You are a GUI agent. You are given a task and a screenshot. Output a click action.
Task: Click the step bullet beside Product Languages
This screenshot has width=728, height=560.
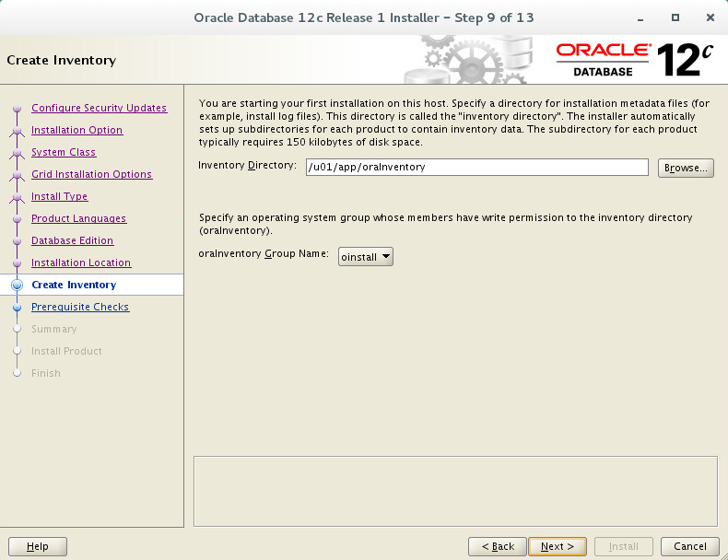click(x=18, y=218)
